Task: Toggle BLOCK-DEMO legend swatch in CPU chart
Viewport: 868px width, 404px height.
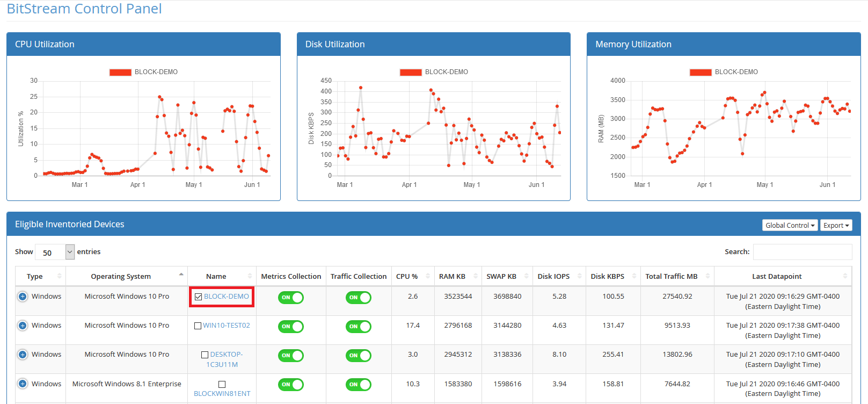Action: coord(120,72)
